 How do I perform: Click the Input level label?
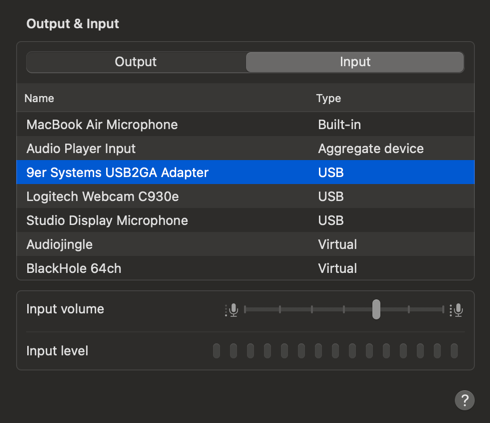[57, 351]
